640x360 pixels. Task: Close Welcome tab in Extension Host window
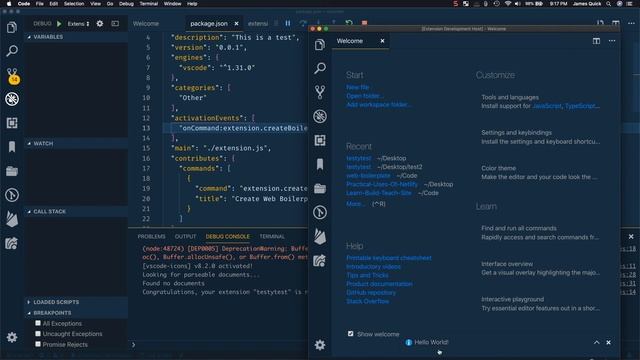[x=382, y=41]
